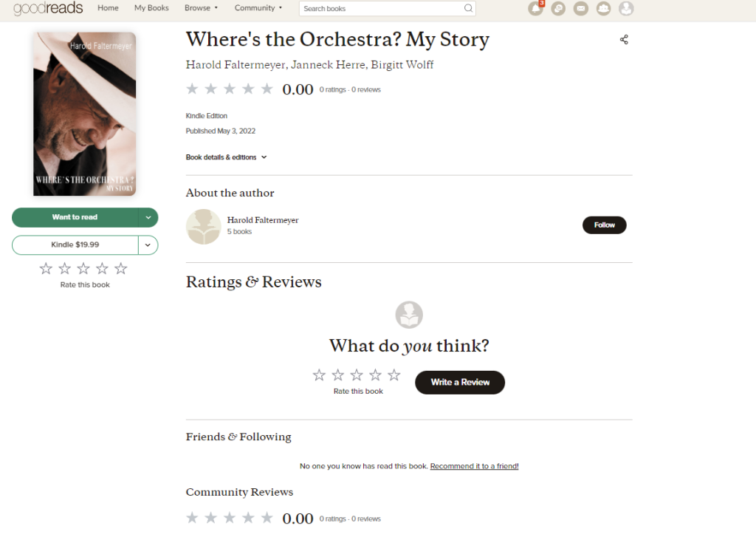Open the Community menu
The height and width of the screenshot is (537, 756).
coord(258,8)
